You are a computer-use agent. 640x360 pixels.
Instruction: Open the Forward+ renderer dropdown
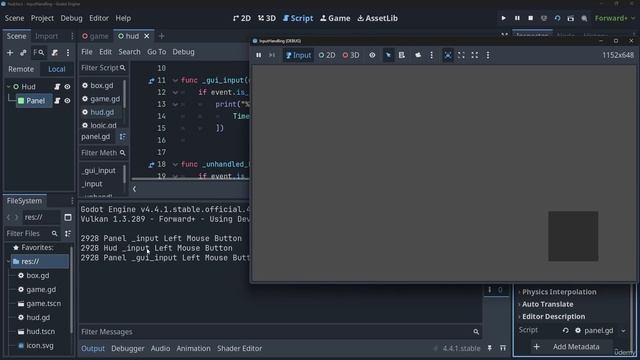[x=615, y=18]
